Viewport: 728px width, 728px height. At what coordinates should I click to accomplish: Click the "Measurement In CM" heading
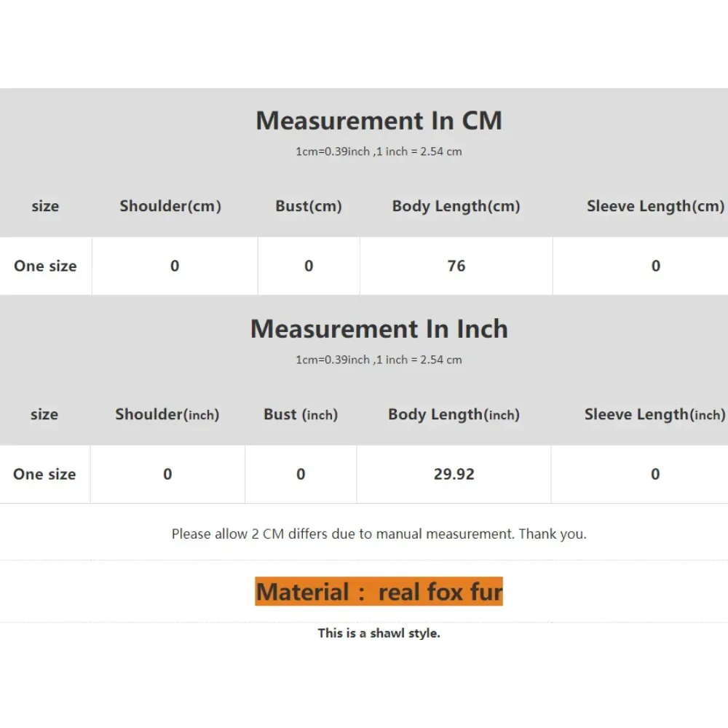pos(379,121)
